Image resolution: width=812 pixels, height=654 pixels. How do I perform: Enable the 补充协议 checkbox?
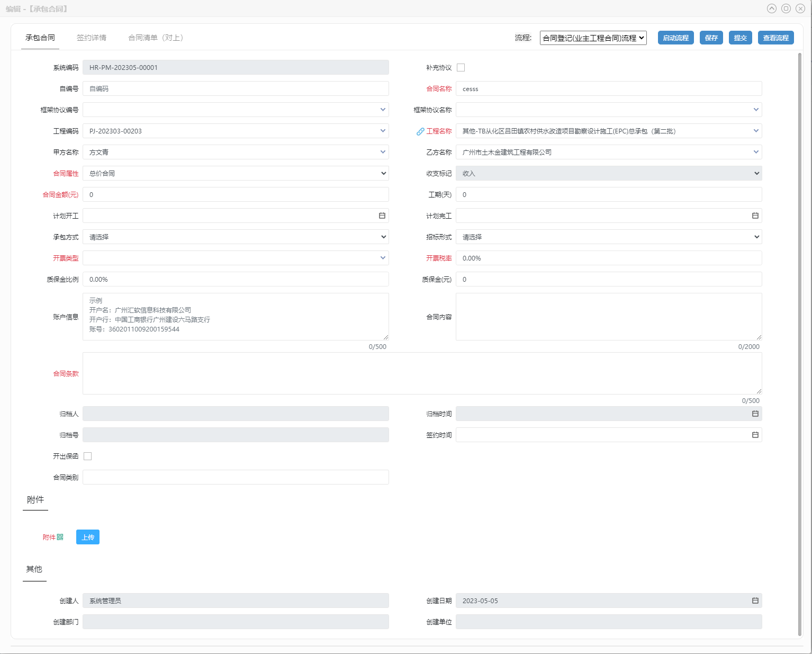pos(461,67)
